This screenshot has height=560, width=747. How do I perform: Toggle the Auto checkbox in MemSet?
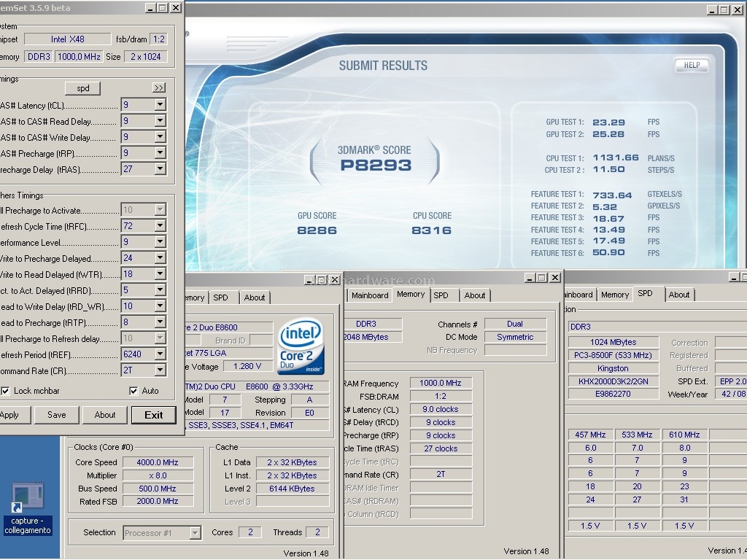click(133, 391)
